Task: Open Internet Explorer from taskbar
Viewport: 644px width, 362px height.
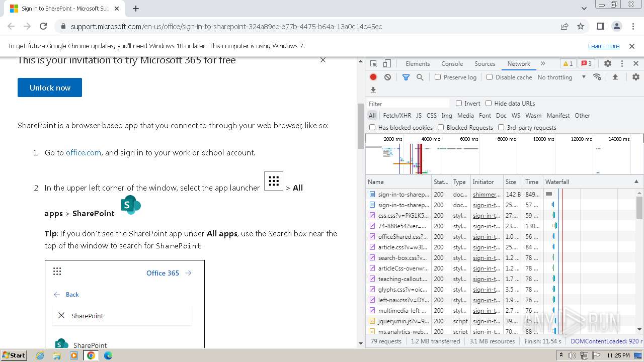Action: coord(40,355)
